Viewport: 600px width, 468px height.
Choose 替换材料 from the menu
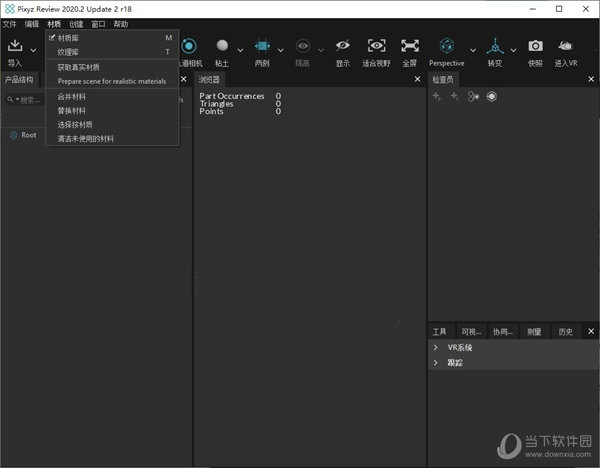[x=112, y=111]
